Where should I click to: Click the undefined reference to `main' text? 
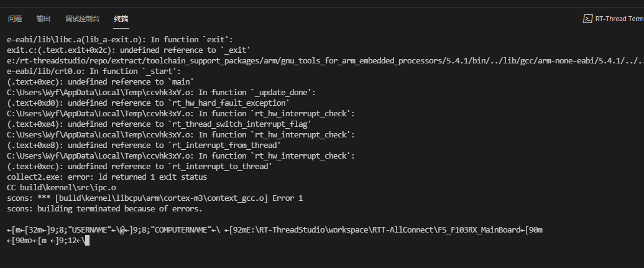(x=131, y=82)
